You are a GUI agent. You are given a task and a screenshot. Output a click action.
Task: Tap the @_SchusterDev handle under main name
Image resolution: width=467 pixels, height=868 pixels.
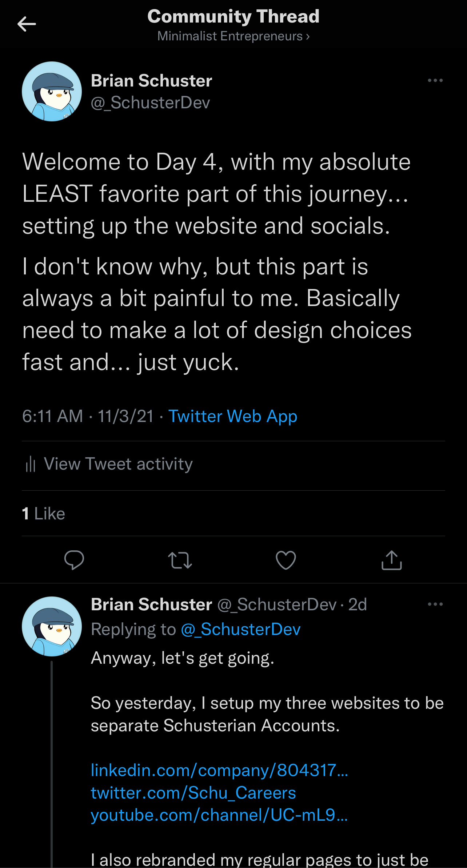click(x=150, y=103)
